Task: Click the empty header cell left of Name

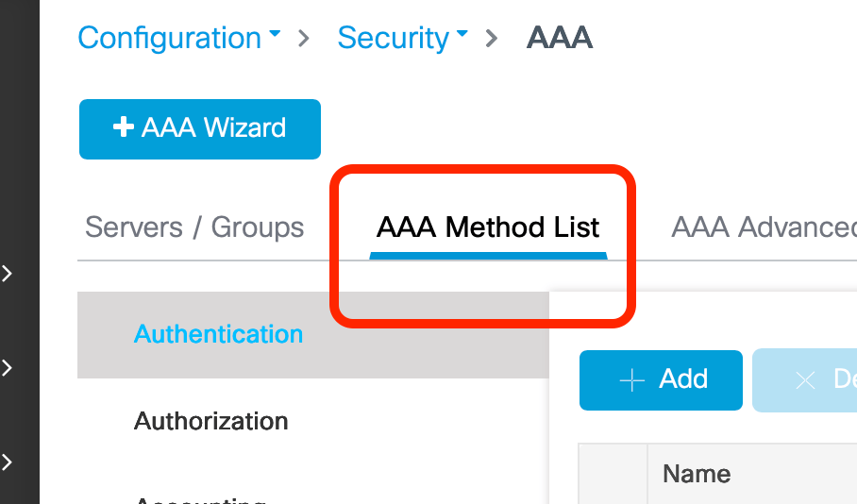Action: click(613, 474)
